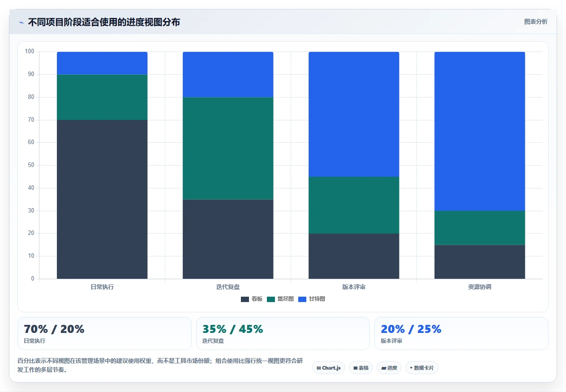Click the 甘特图 segment of the 日常执行 bar
Viewport: 566px width, 392px height.
pos(102,63)
